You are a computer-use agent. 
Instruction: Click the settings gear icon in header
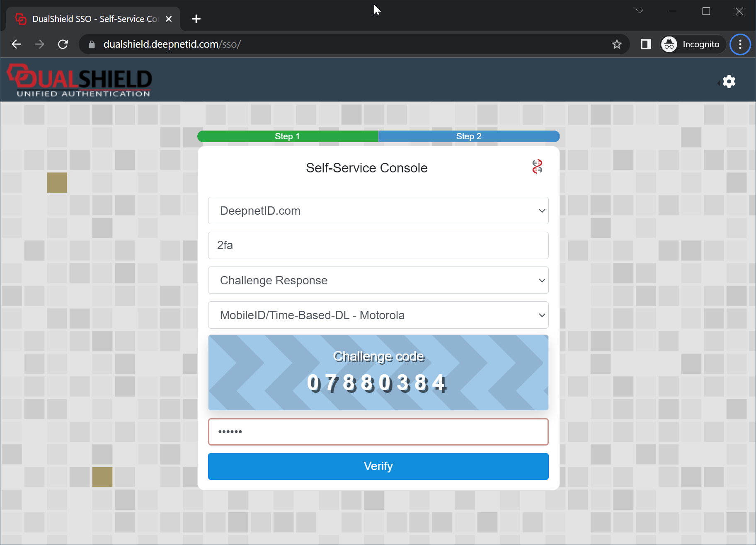pos(729,82)
